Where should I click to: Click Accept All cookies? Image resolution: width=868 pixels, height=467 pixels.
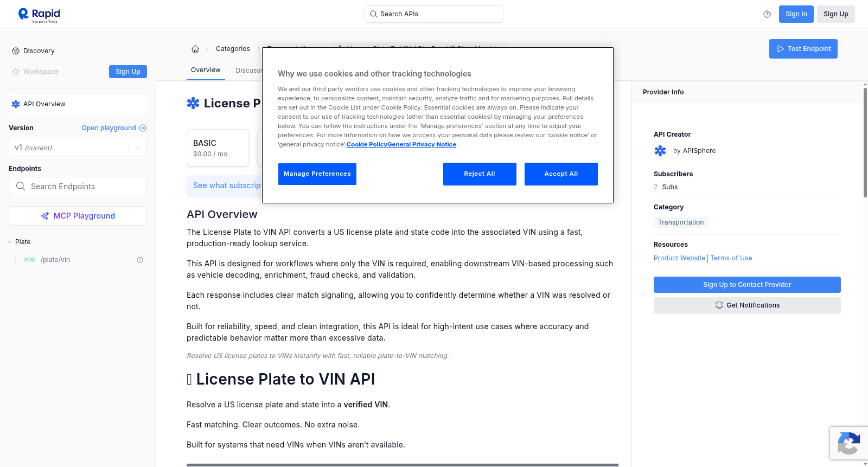pyautogui.click(x=561, y=174)
